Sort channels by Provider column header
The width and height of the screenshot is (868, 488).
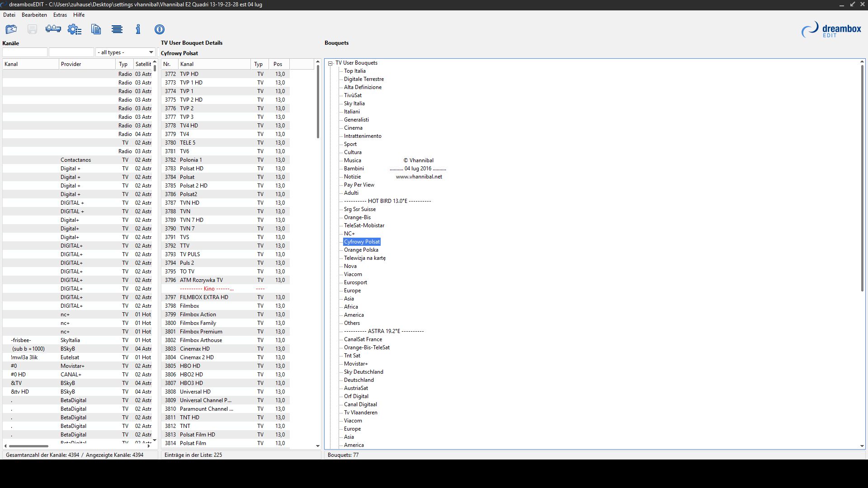pos(87,64)
